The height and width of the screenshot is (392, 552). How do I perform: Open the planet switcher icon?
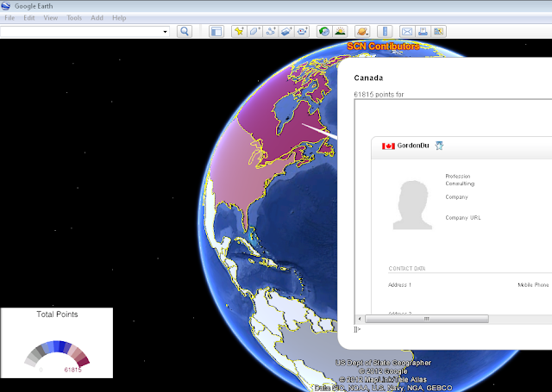pos(362,32)
